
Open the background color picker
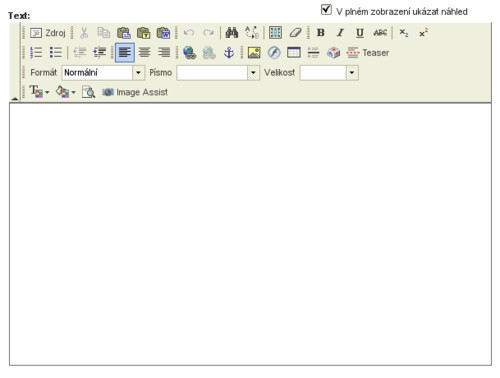pyautogui.click(x=65, y=92)
